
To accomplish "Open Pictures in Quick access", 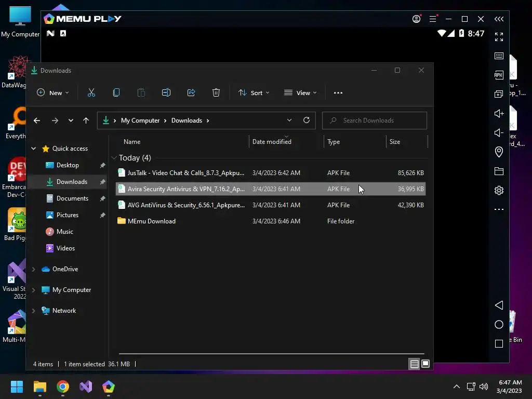I will (67, 215).
